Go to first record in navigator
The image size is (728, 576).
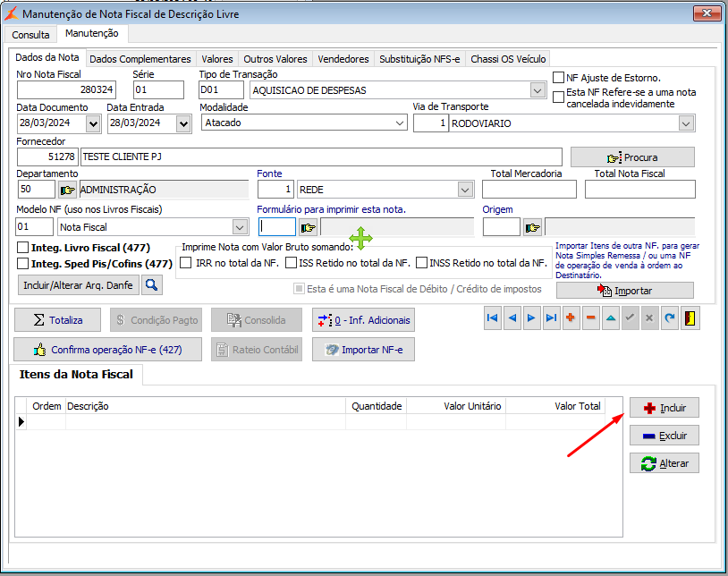pos(492,319)
